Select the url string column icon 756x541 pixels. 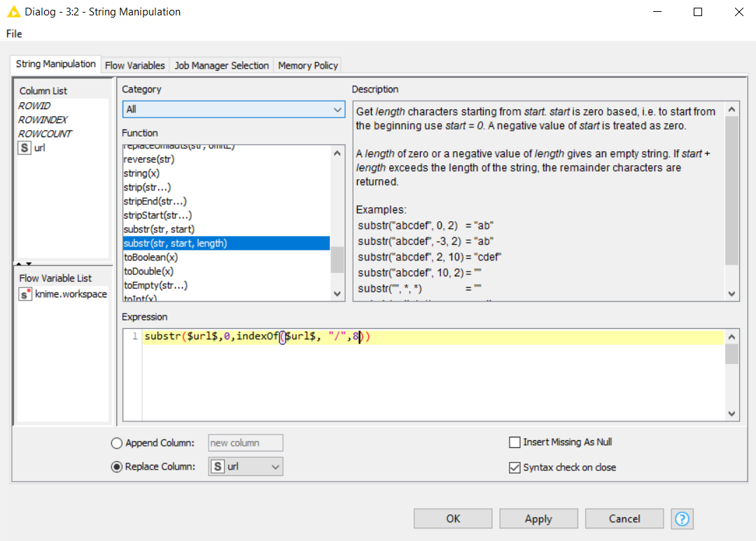tap(25, 148)
